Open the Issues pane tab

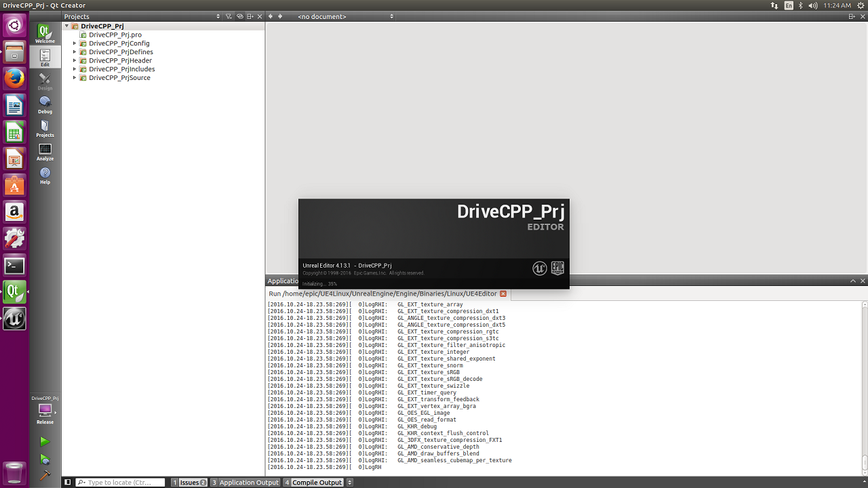click(189, 483)
